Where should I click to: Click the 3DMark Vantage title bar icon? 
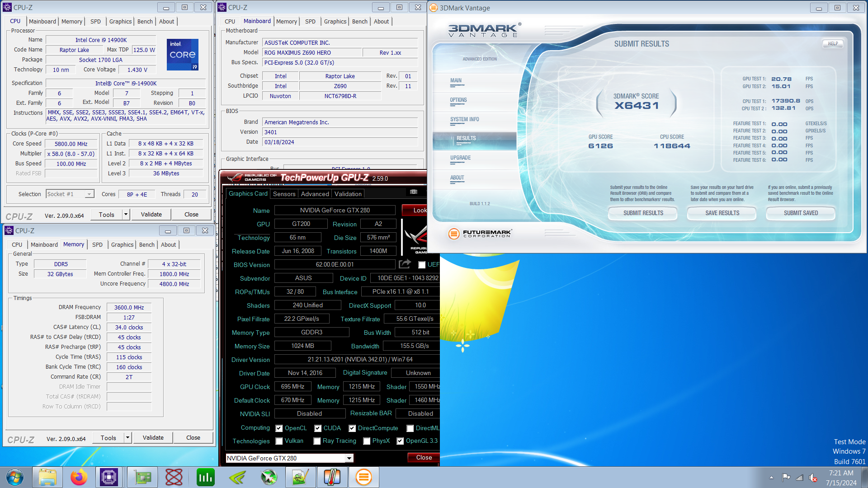pyautogui.click(x=433, y=8)
